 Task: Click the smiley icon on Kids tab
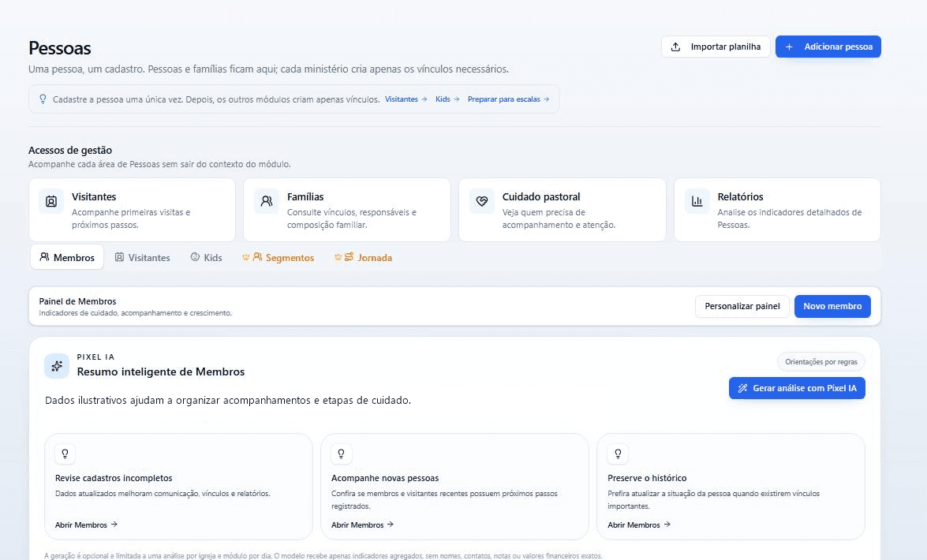[x=195, y=256]
